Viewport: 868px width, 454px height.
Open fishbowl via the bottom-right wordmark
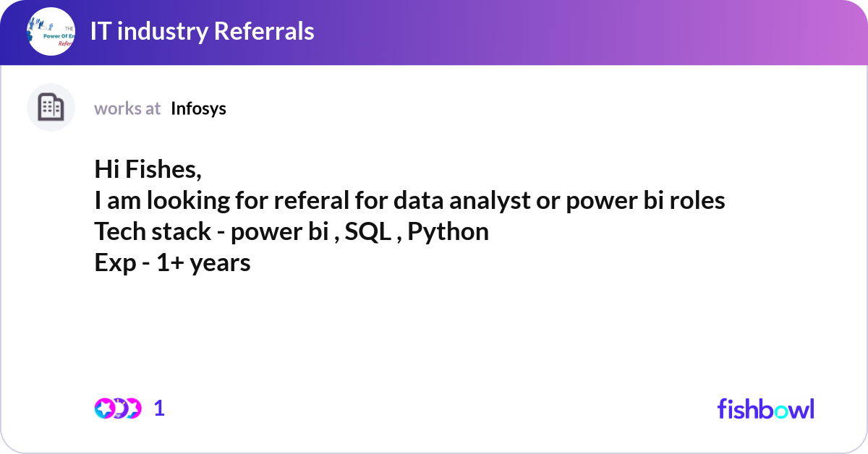[x=765, y=408]
